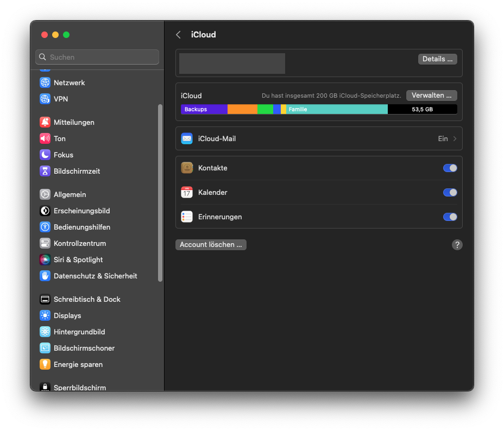The image size is (504, 431).
Task: Toggle Kontakte iCloud sync off
Action: click(450, 168)
